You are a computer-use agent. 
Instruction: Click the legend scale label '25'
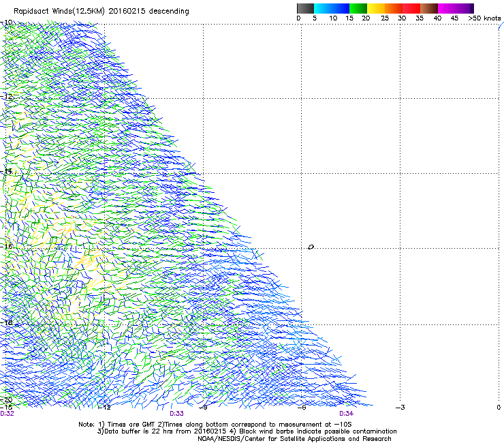(385, 18)
